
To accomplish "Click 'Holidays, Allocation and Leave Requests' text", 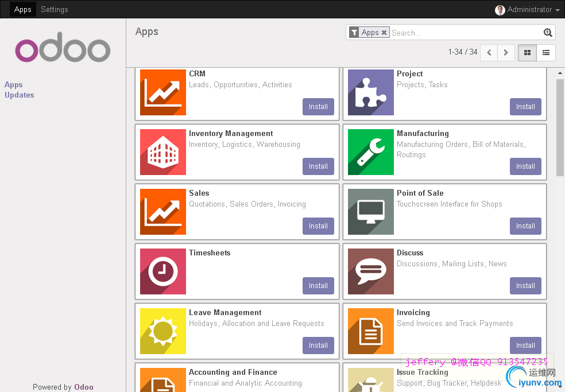I will 257,324.
